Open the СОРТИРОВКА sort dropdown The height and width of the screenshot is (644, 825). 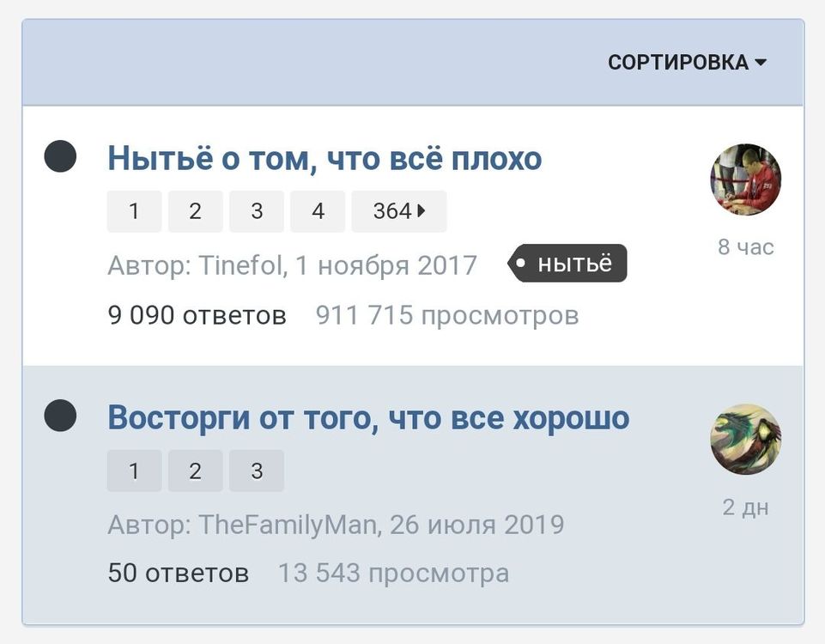(x=686, y=63)
